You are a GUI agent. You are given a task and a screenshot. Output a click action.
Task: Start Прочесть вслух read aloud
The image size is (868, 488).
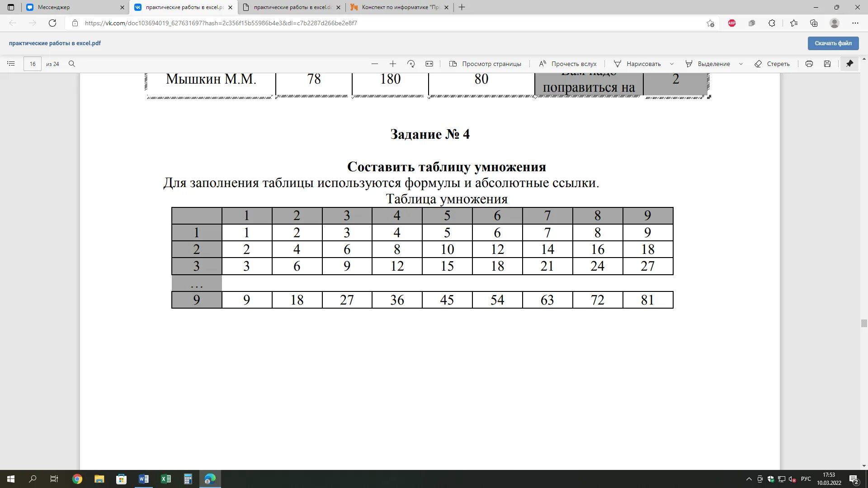pos(567,64)
